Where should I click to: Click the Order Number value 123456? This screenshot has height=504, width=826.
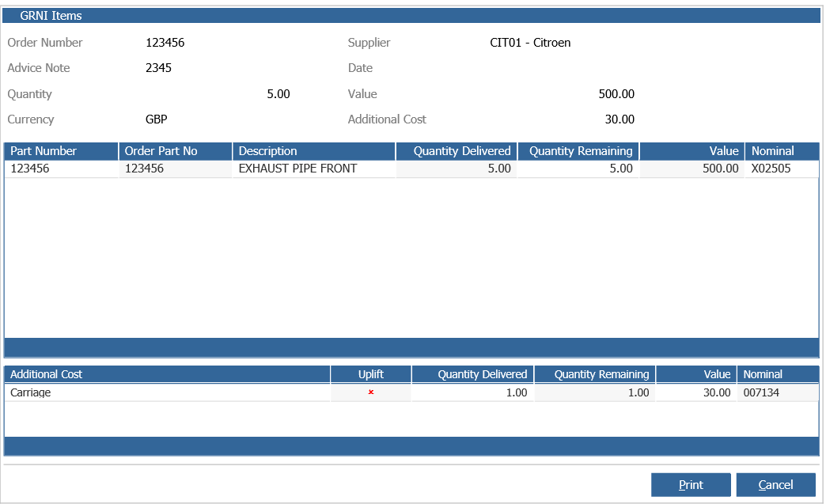coord(165,43)
